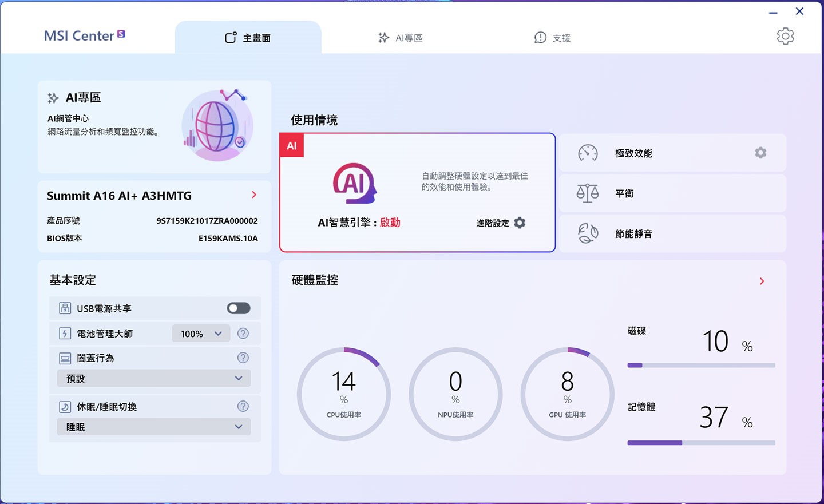Click the 進階設定 text link
The height and width of the screenshot is (504, 824).
pyautogui.click(x=492, y=223)
